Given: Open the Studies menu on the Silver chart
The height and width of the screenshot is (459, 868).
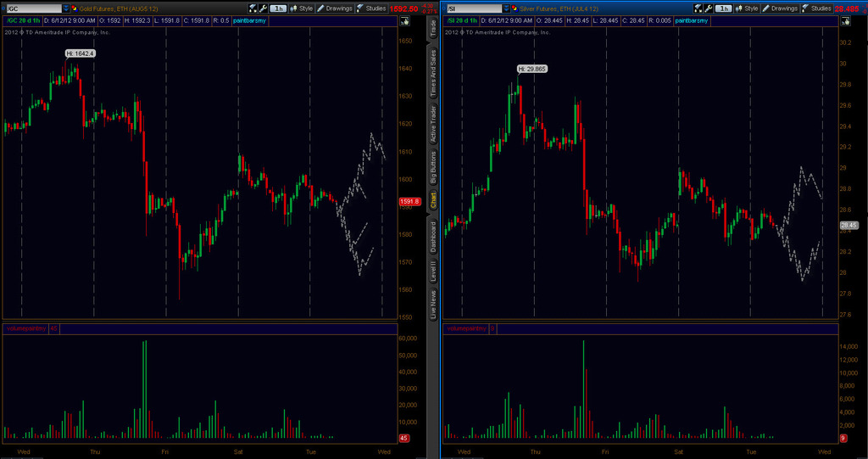Looking at the screenshot, I should pyautogui.click(x=816, y=8).
